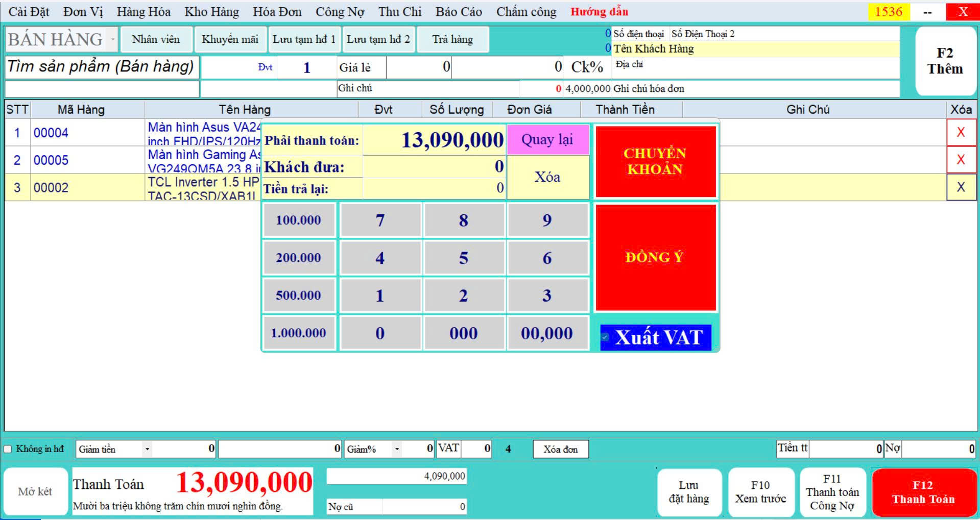
Task: Remove item 00005 using X icon
Action: (x=961, y=160)
